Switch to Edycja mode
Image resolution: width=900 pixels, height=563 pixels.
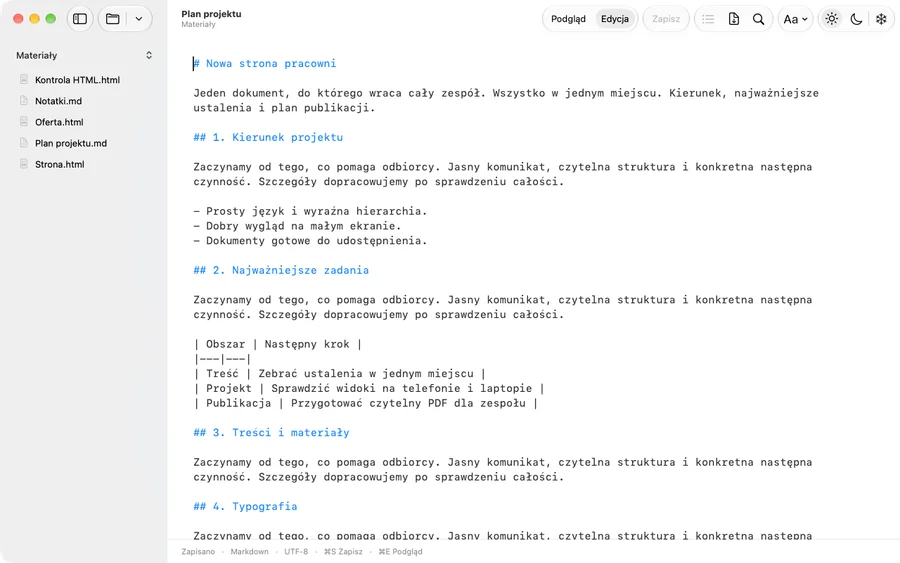[x=615, y=19]
